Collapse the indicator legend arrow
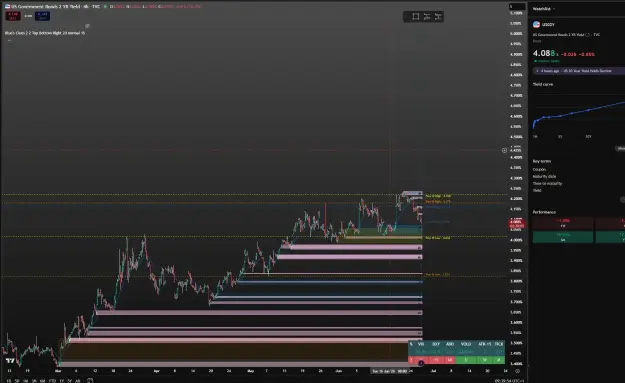The image size is (625, 383). pyautogui.click(x=9, y=40)
